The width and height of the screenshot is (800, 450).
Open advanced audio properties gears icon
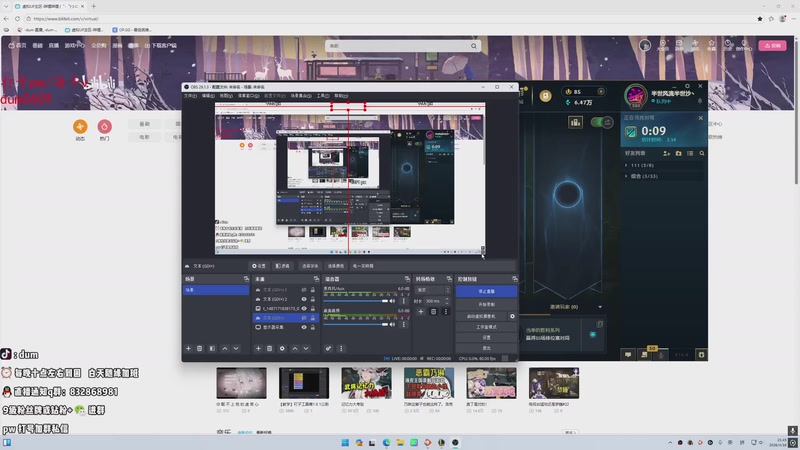(328, 348)
